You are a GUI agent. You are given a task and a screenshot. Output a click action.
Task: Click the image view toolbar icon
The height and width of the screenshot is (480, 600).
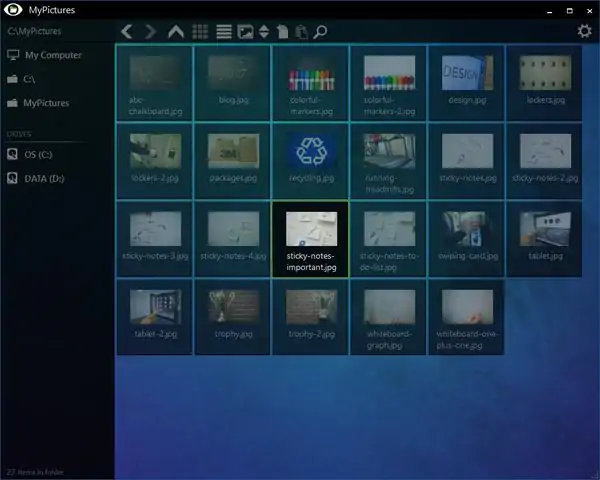click(x=245, y=32)
